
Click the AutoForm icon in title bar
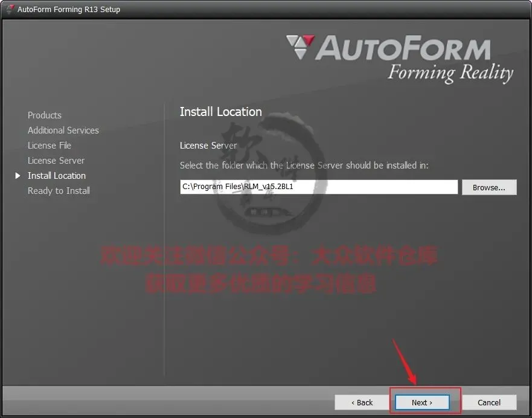(x=10, y=9)
